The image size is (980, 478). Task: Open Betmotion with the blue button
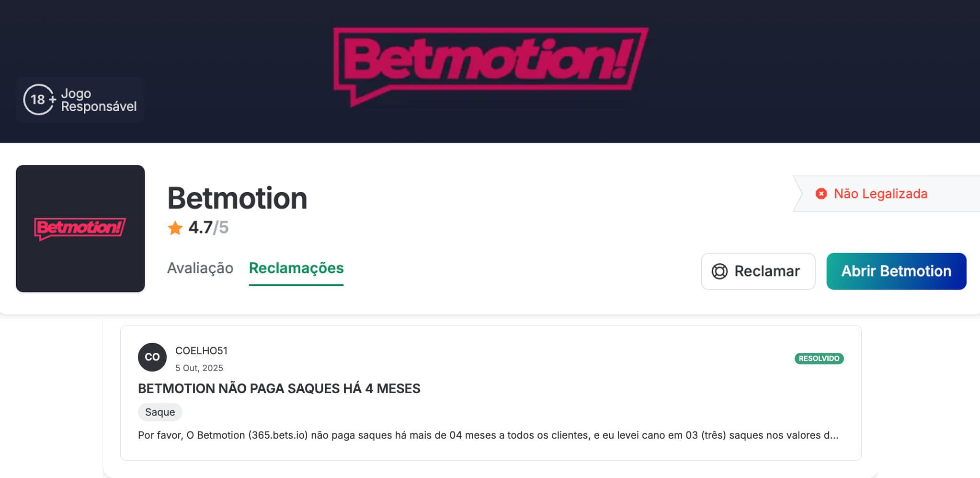pyautogui.click(x=896, y=271)
